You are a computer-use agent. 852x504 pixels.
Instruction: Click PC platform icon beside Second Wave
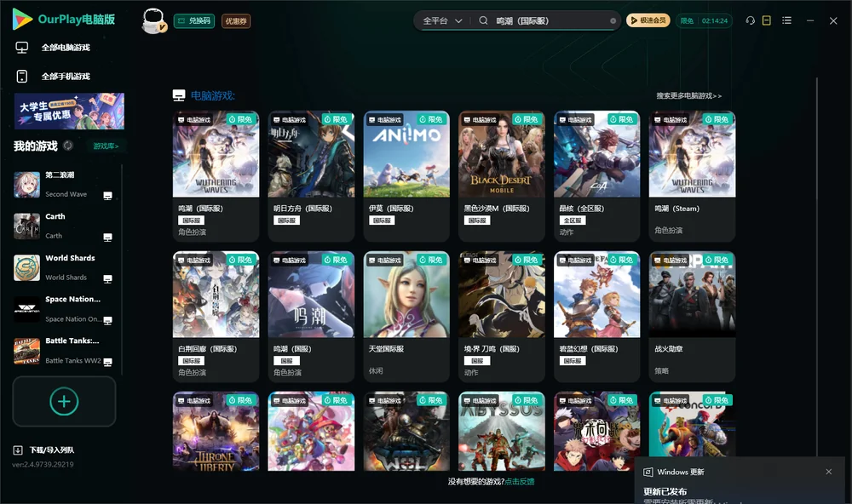[107, 196]
